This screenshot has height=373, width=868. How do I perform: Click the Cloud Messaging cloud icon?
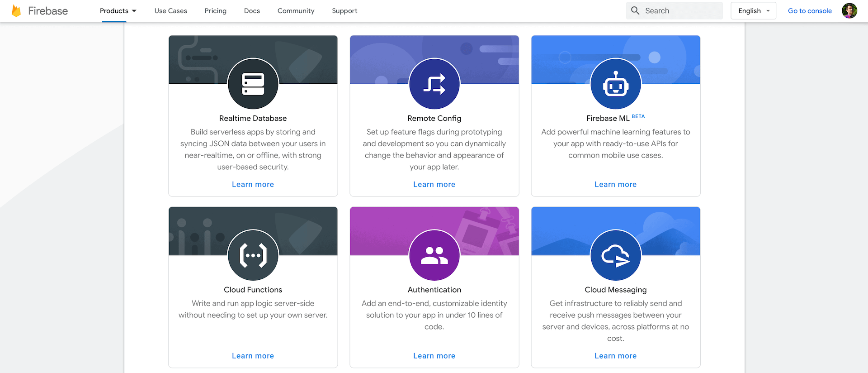(615, 255)
